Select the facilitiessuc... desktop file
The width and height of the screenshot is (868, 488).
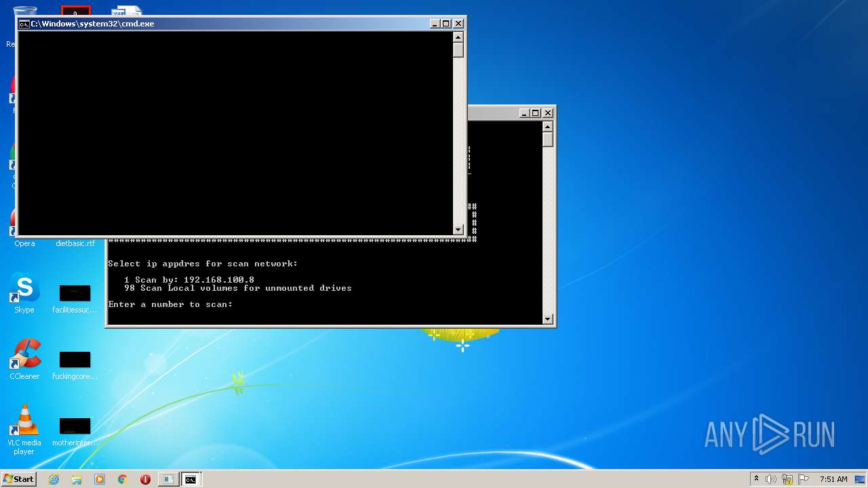(75, 299)
